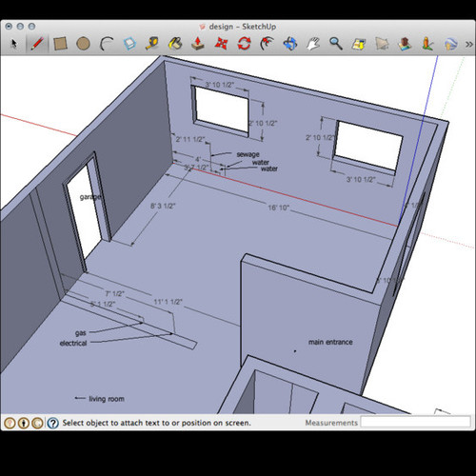Click the "garage" label near doorway

tap(90, 197)
